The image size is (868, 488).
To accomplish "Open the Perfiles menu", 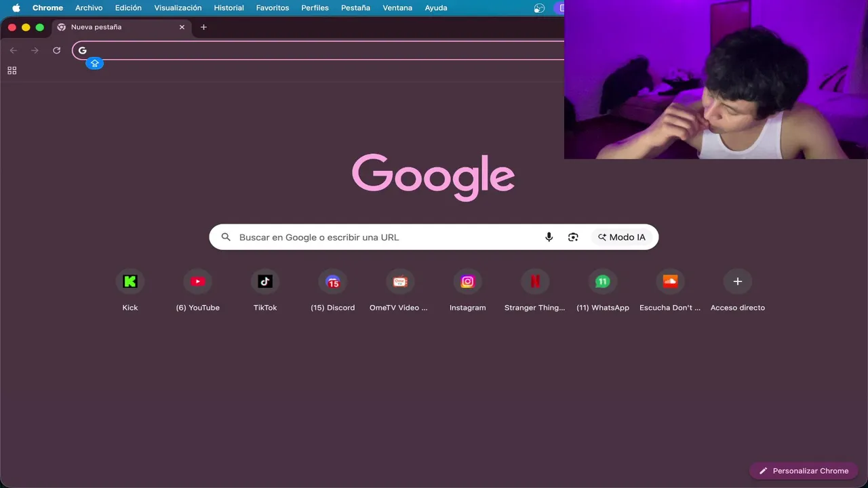I will pos(315,8).
